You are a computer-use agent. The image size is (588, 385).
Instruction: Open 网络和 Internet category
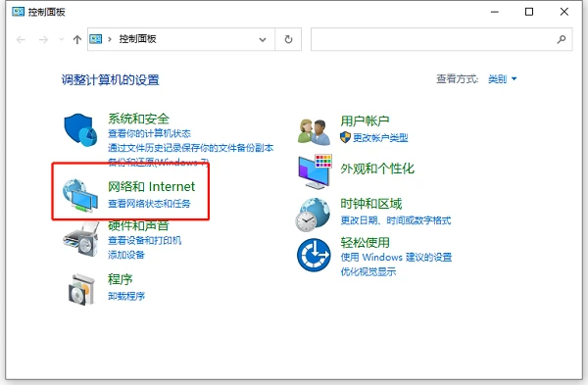pyautogui.click(x=152, y=186)
